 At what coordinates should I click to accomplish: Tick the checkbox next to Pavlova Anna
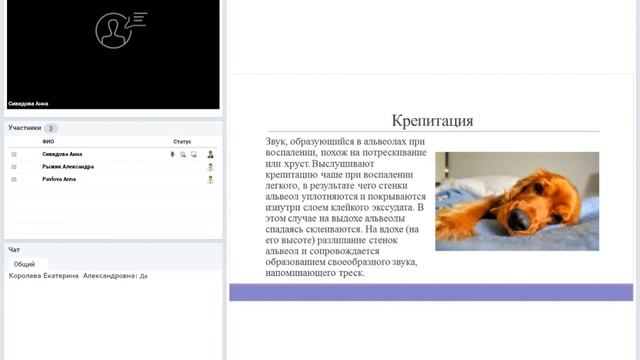pos(14,180)
